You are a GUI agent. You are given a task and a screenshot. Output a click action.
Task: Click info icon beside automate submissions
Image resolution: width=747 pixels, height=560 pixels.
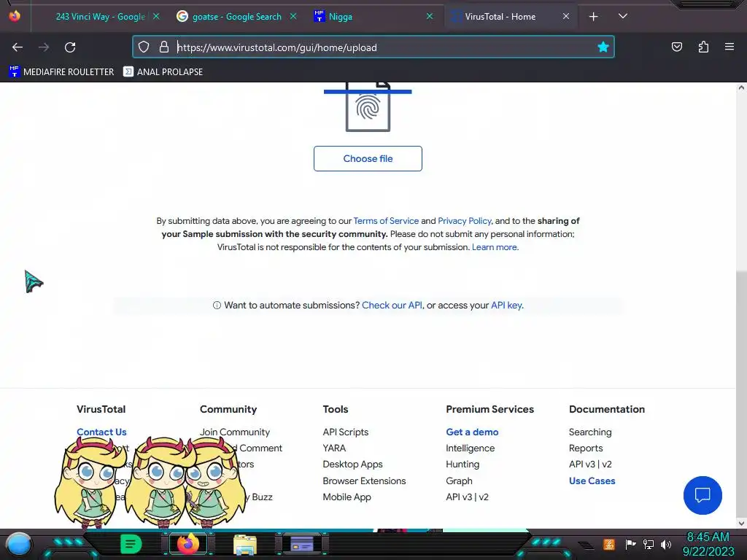(217, 306)
